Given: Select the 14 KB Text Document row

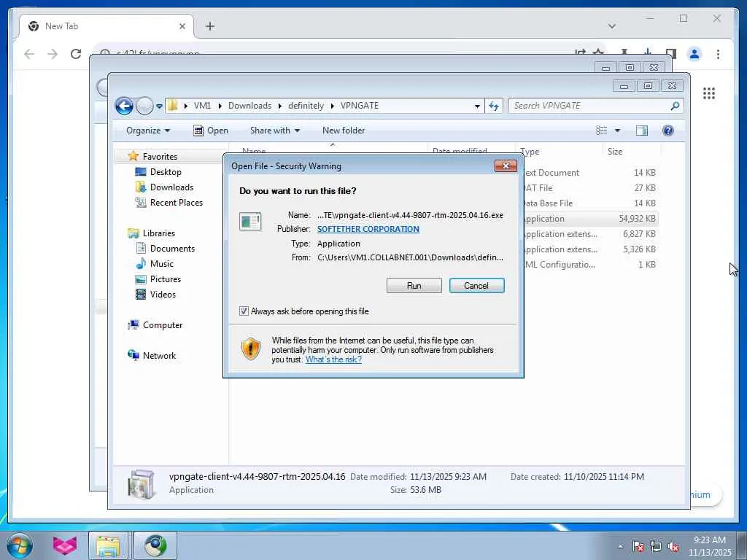Looking at the screenshot, I should tap(591, 173).
